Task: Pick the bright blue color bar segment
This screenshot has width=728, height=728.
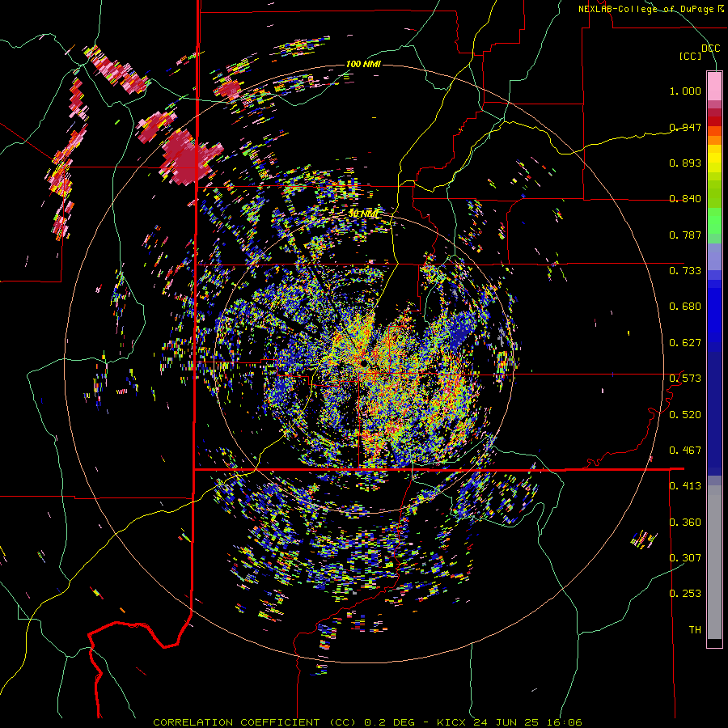Action: click(714, 315)
